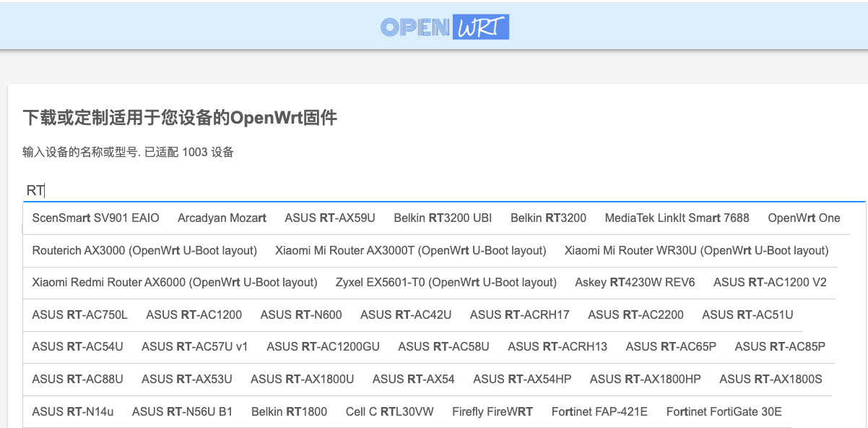The image size is (868, 428).
Task: Choose the Firefly FireWRT device entry
Action: [x=492, y=411]
